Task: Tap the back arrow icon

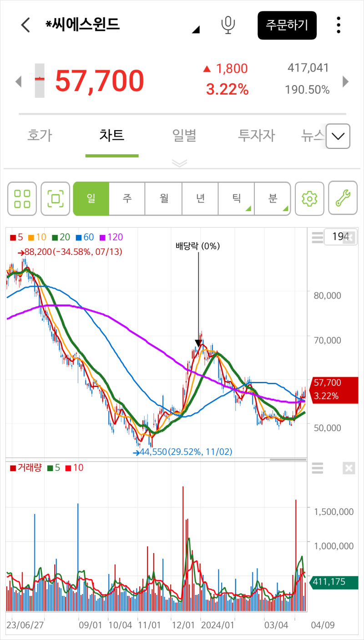Action: click(x=25, y=25)
